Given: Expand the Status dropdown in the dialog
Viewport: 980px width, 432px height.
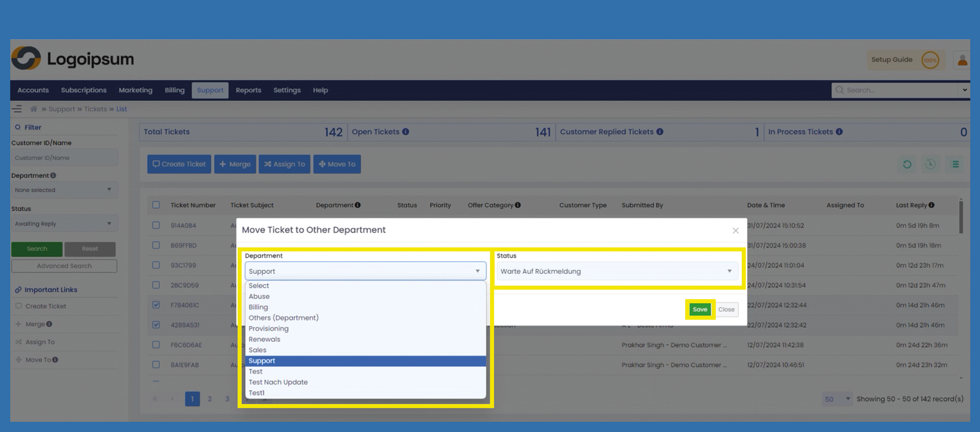Looking at the screenshot, I should pyautogui.click(x=617, y=271).
